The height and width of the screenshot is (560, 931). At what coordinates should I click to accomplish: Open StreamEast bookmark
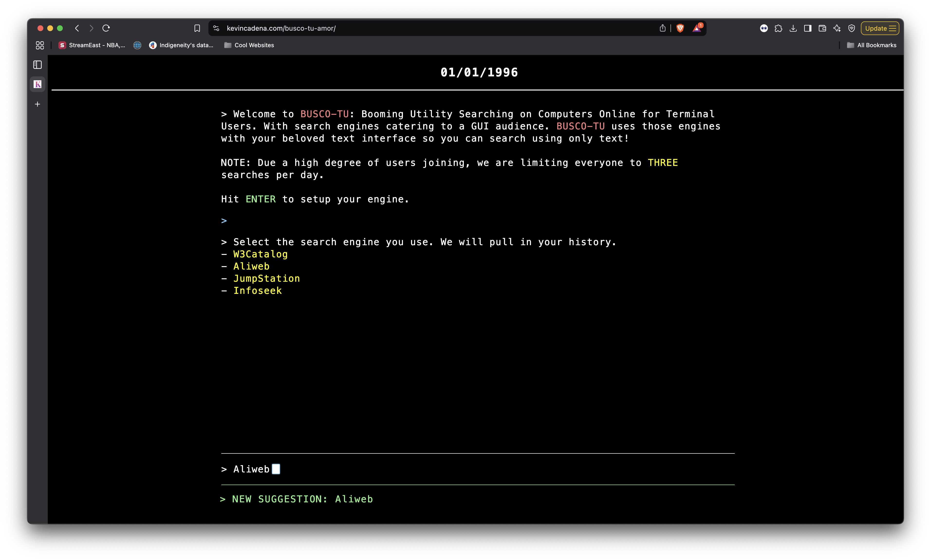92,45
